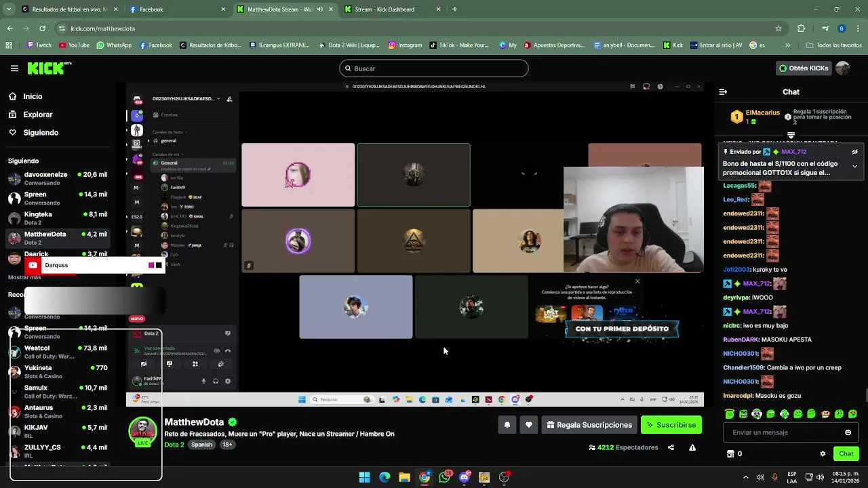Open Microsoft Edge from taskbar
The image size is (868, 488).
point(384,477)
